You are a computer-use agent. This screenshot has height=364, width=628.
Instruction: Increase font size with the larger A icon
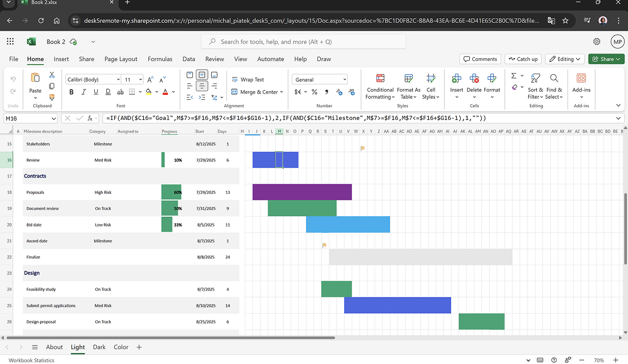(150, 80)
